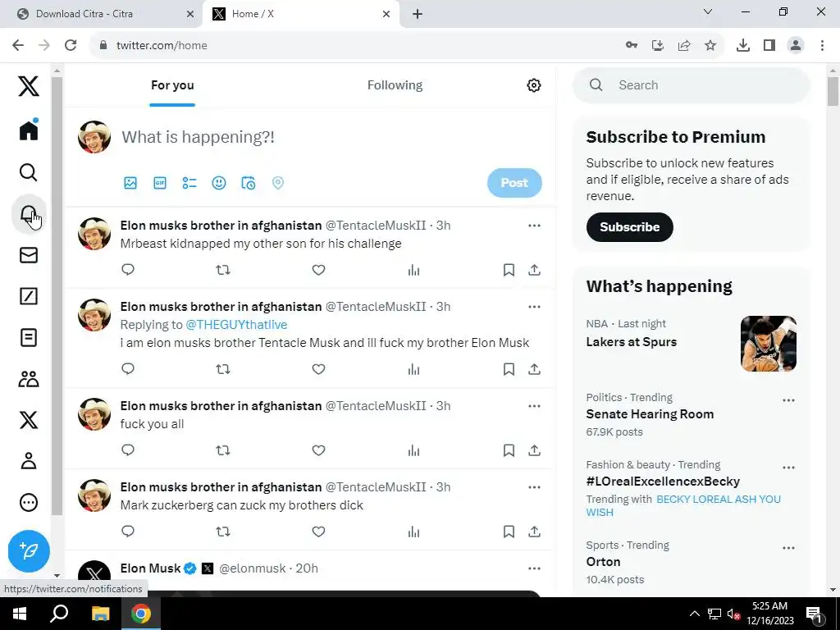This screenshot has width=840, height=630.
Task: Bookmark the Mrbeast kidnapped tweet
Action: pos(509,270)
